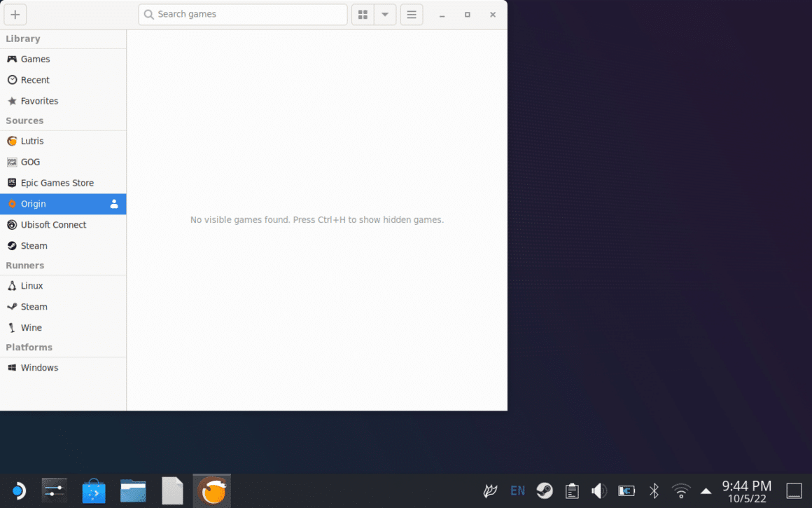Screen dimensions: 812x508
Task: Open the view options dropdown arrow
Action: (385, 14)
